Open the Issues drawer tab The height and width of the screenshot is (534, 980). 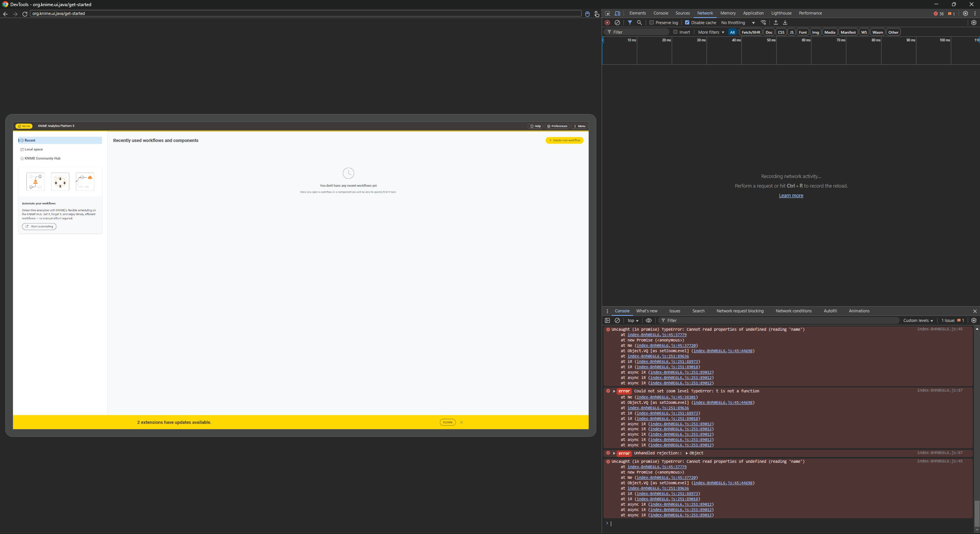[674, 311]
